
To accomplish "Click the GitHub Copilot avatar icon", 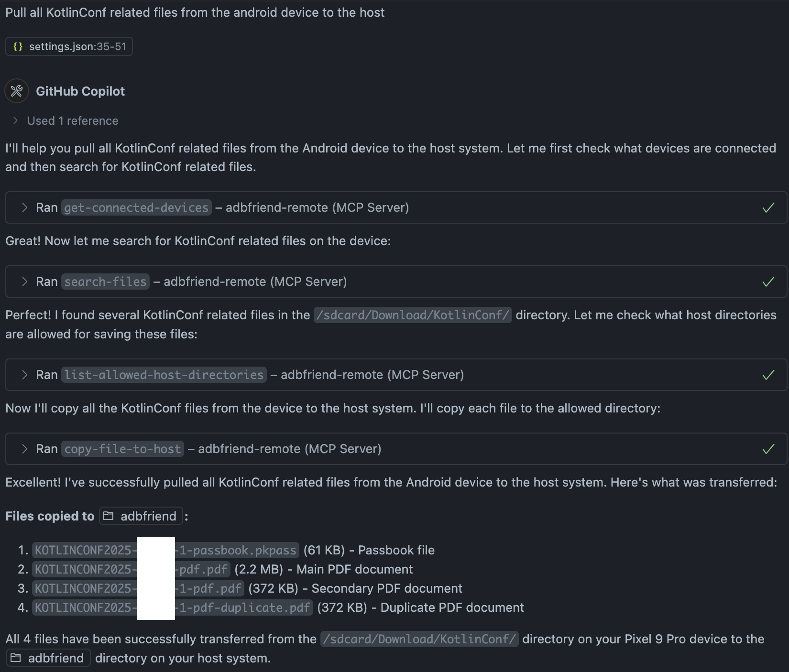I will tap(16, 91).
